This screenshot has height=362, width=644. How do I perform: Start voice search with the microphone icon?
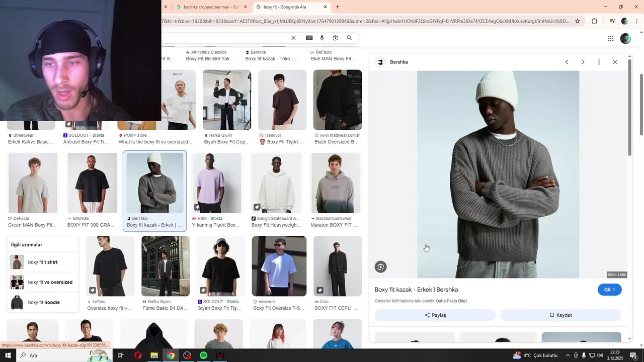[322, 38]
